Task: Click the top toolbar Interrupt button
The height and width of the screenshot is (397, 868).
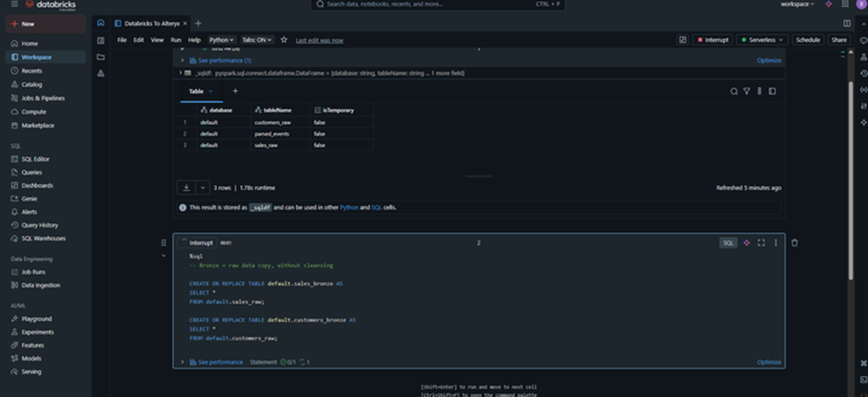Action: [713, 40]
